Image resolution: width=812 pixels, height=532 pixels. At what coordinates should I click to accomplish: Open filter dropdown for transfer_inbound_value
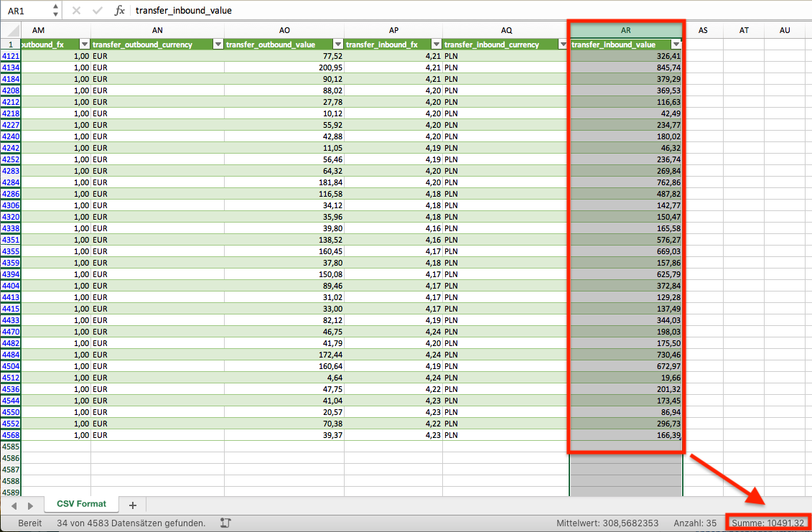676,45
